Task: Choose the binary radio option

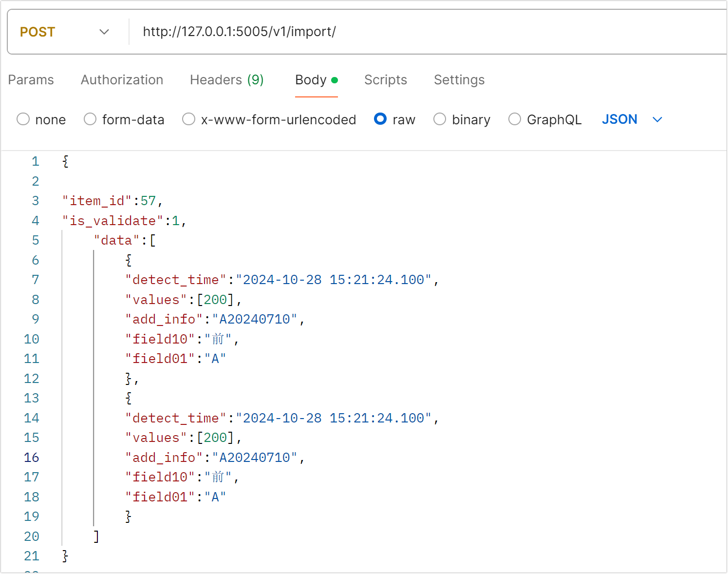Action: (440, 119)
